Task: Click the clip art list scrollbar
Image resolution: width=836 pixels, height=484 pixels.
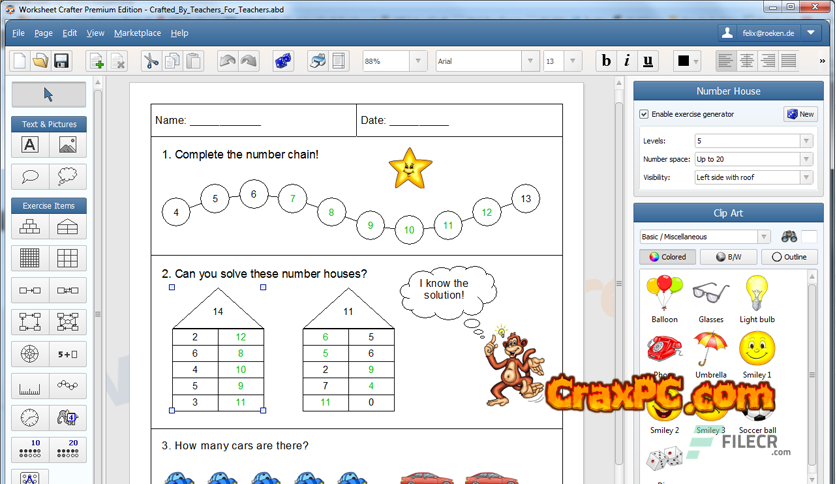Action: point(812,375)
